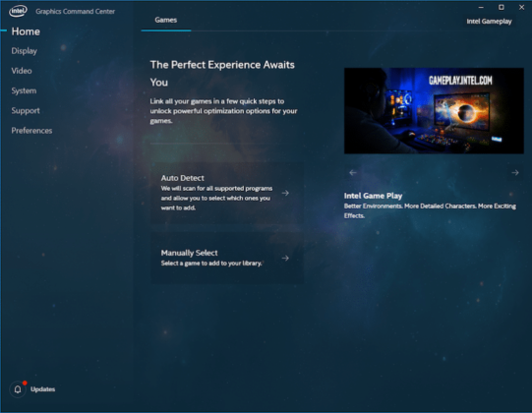532x413 pixels.
Task: Open the Updates bell notification icon
Action: coord(18,389)
